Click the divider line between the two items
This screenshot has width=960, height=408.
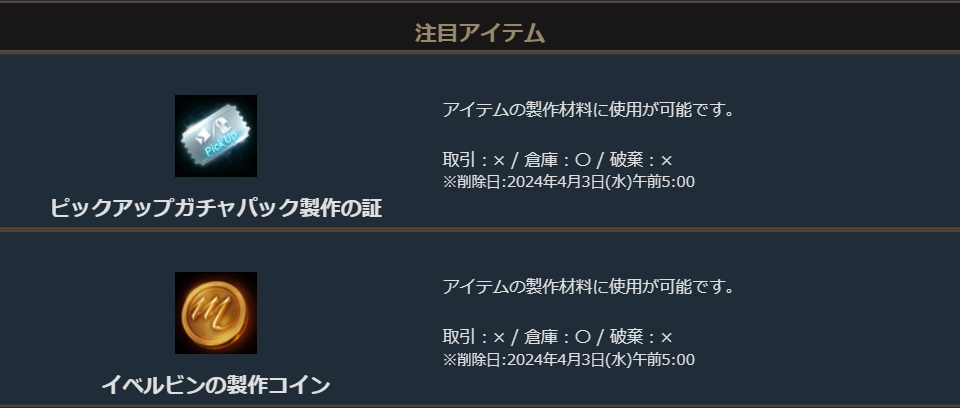(480, 229)
